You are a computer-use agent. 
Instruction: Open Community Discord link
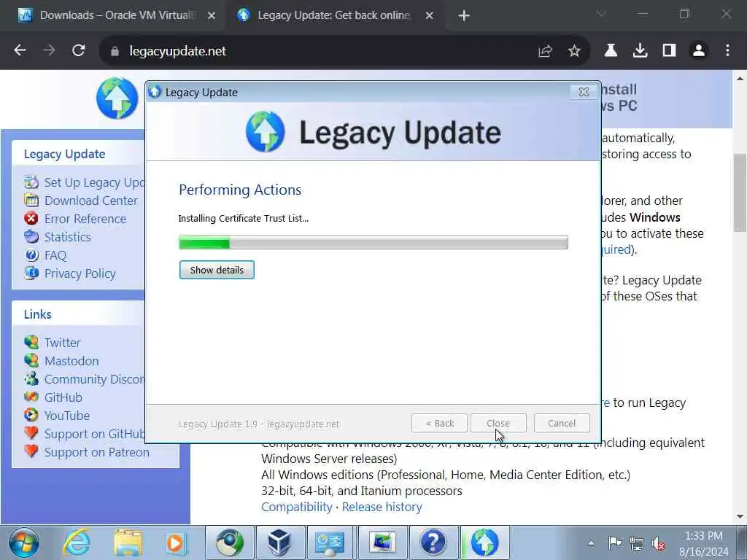(x=94, y=379)
